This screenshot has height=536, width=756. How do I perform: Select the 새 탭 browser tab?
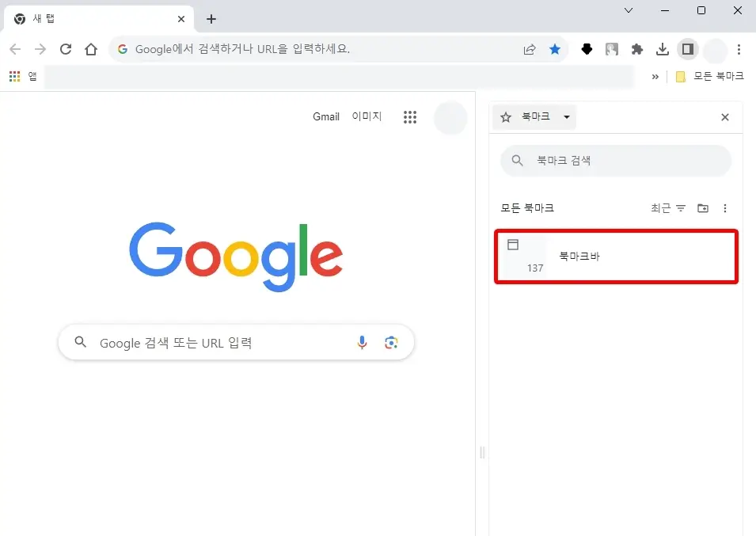point(99,19)
